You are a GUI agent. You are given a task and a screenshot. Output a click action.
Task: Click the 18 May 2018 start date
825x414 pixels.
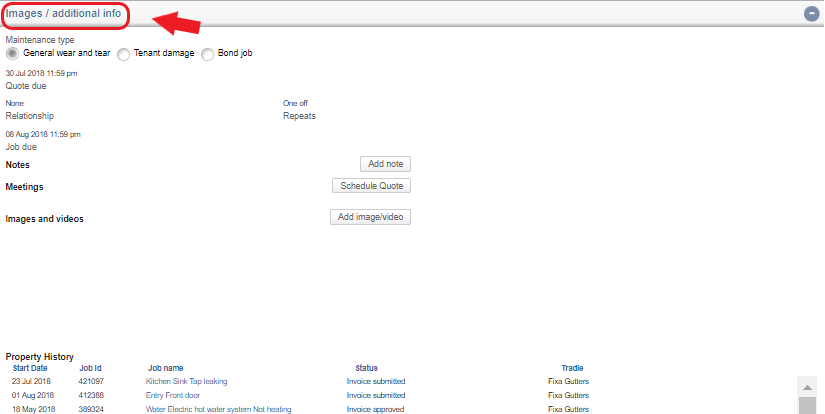(x=33, y=409)
